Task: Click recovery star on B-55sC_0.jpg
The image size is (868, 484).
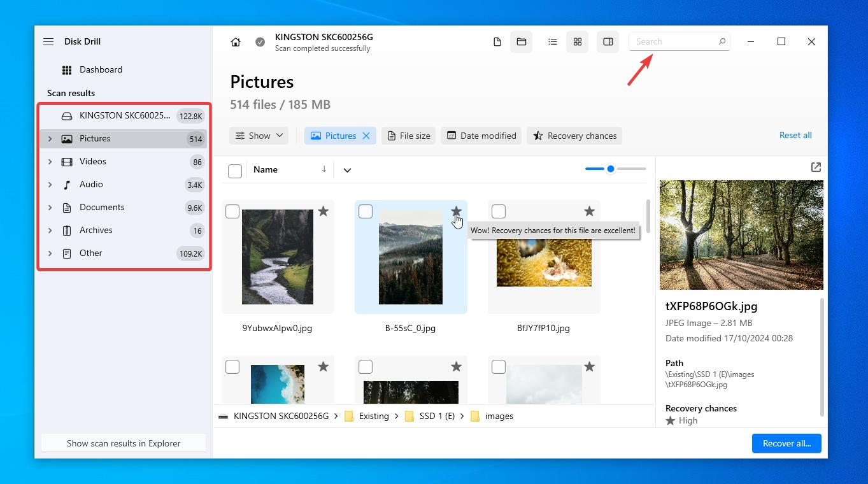Action: coord(456,211)
